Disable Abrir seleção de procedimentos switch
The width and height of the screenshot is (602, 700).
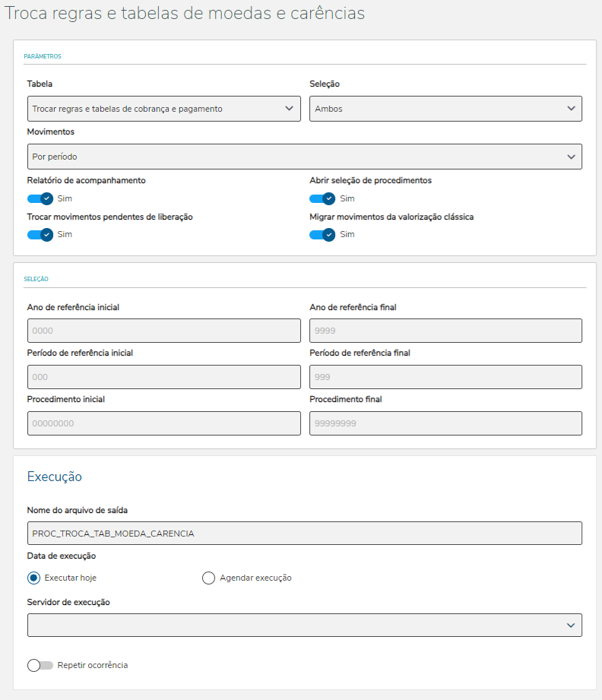322,198
